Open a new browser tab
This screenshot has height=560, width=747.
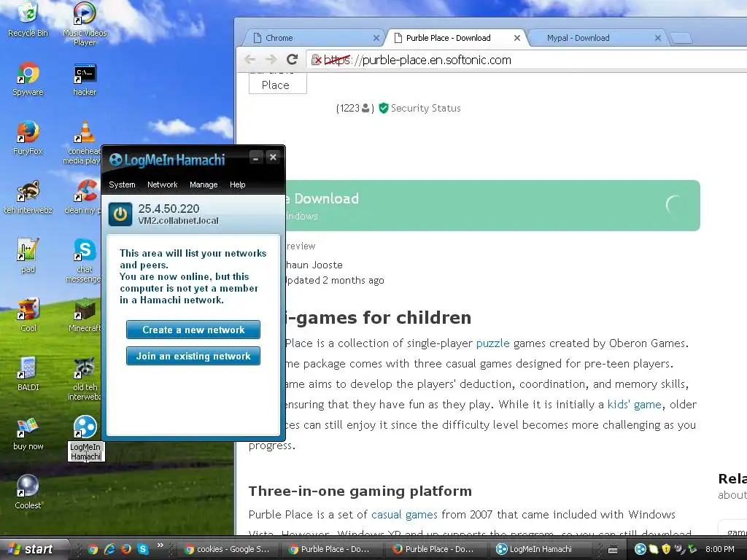(x=681, y=38)
